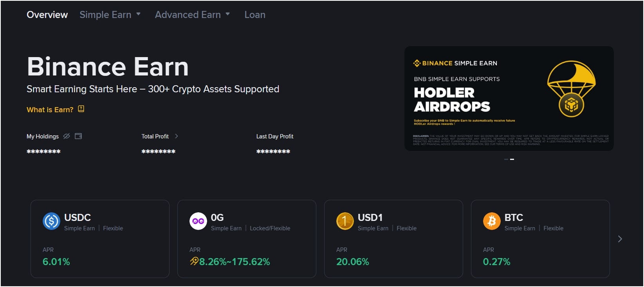Image resolution: width=644 pixels, height=287 pixels.
Task: Click the 0G token logo
Action: 198,221
